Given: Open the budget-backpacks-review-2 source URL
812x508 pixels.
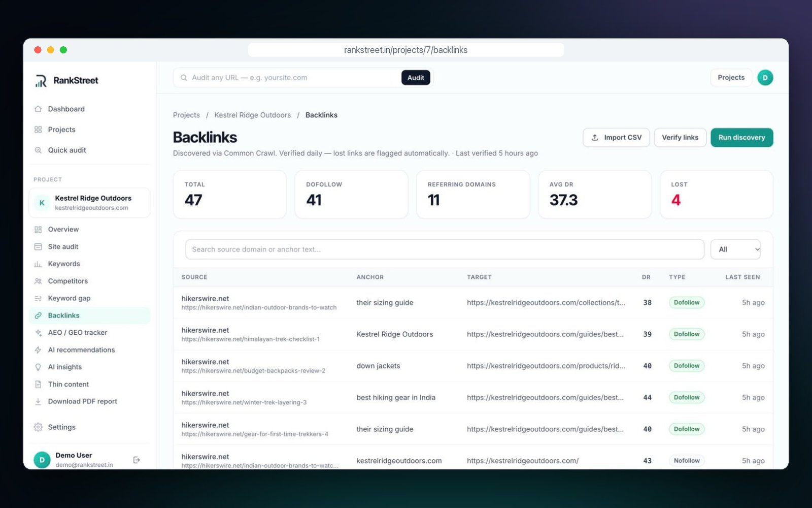Looking at the screenshot, I should click(253, 371).
